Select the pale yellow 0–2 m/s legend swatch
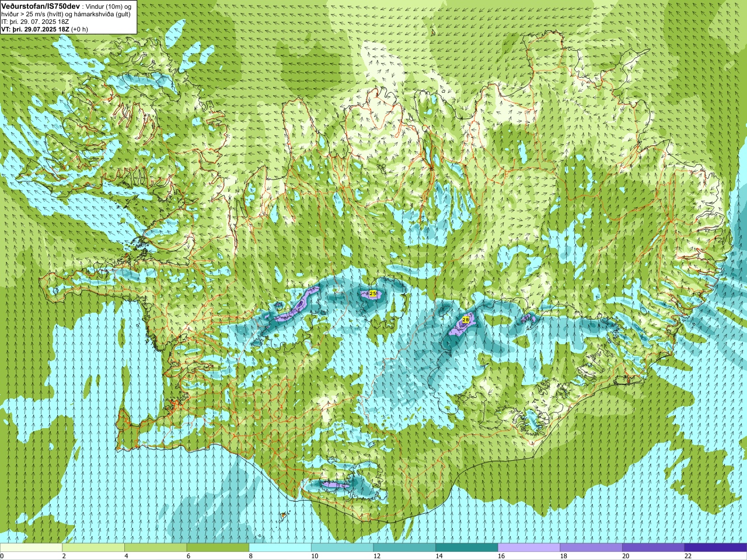This screenshot has height=560, width=747. (x=31, y=548)
